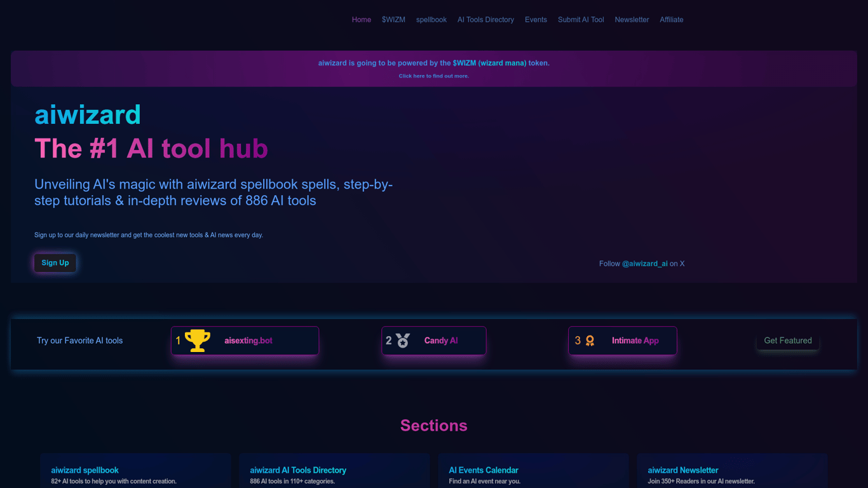Click "Find an AI event near you" text

coord(485,482)
